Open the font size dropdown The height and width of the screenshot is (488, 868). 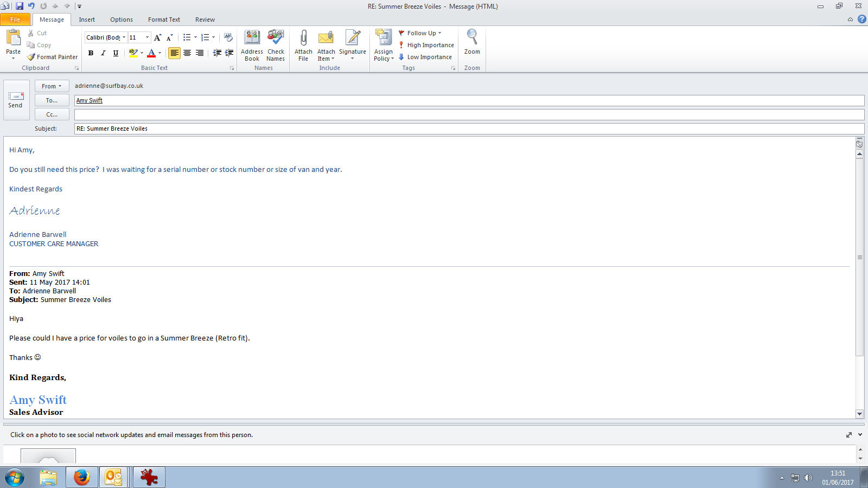click(147, 37)
